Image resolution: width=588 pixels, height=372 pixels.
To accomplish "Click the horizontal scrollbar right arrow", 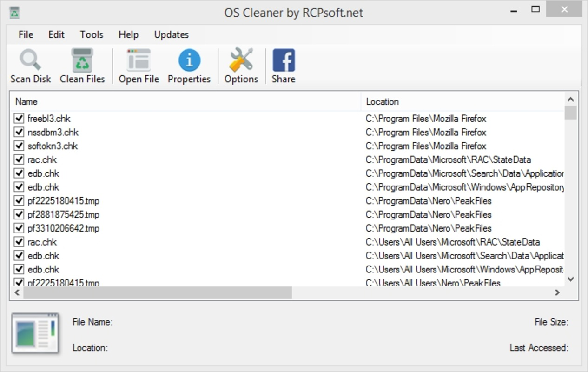I will coord(557,292).
